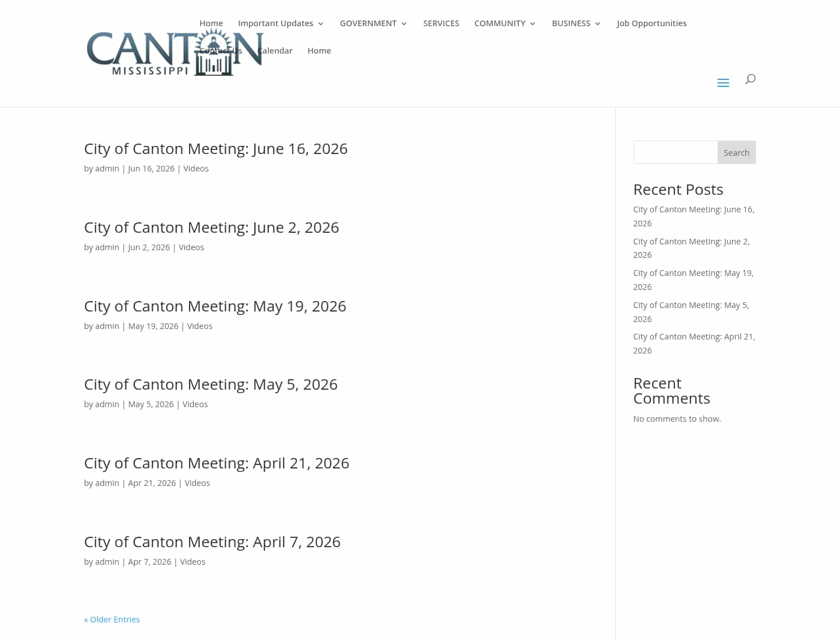
Task: Open Recent Posts link for May 19, 2026
Action: pyautogui.click(x=693, y=280)
